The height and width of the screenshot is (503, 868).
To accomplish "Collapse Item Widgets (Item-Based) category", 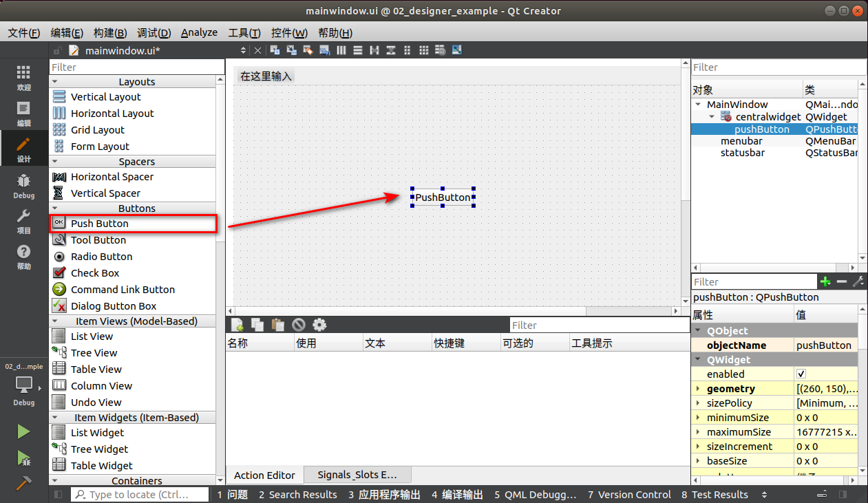I will coord(55,418).
